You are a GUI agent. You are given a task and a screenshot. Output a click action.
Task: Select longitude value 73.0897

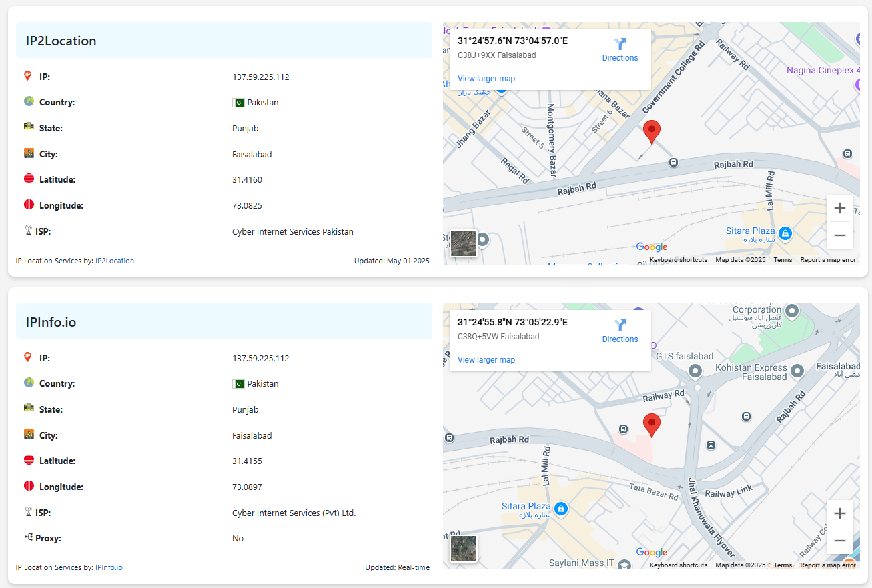tap(247, 487)
